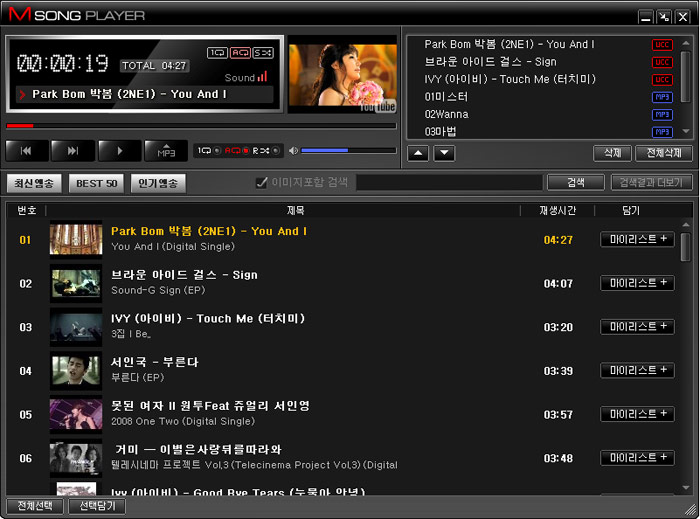Click the 검색 search button
Image resolution: width=700 pixels, height=519 pixels.
click(x=576, y=182)
